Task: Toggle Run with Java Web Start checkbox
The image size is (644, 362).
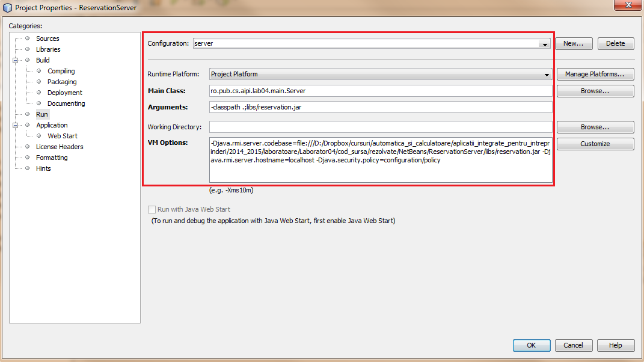Action: [x=152, y=209]
